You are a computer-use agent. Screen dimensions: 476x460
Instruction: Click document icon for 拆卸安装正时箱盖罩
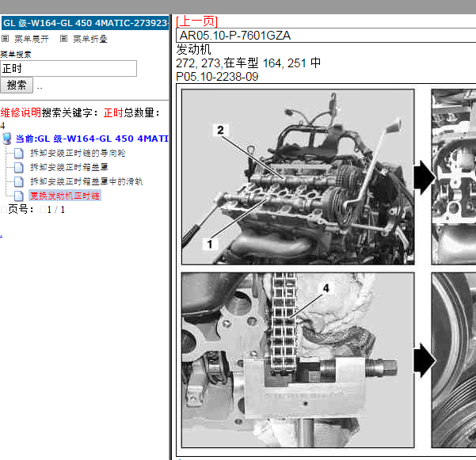(19, 168)
